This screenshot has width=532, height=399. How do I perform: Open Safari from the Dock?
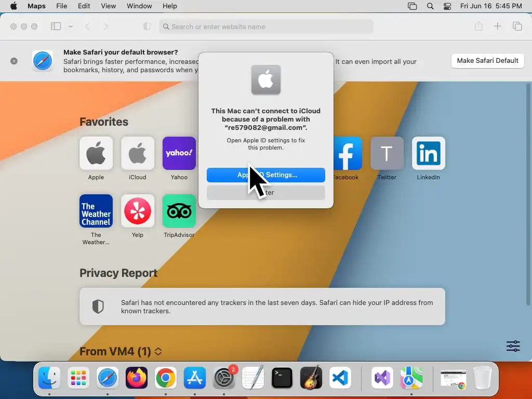tap(108, 378)
